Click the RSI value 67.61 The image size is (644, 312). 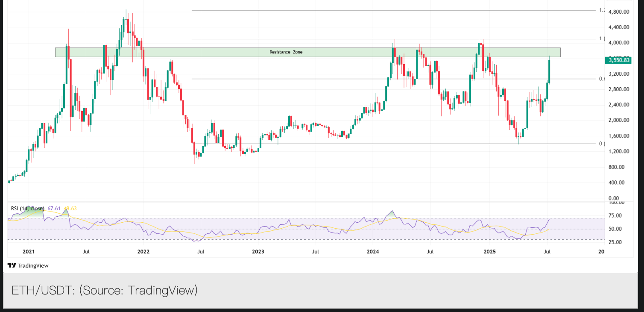coord(54,209)
